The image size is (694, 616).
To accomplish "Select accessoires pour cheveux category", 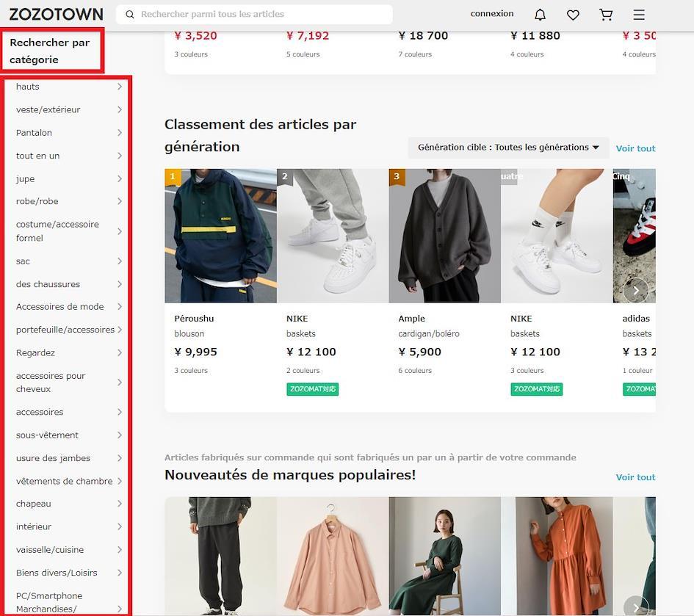I will 68,383.
